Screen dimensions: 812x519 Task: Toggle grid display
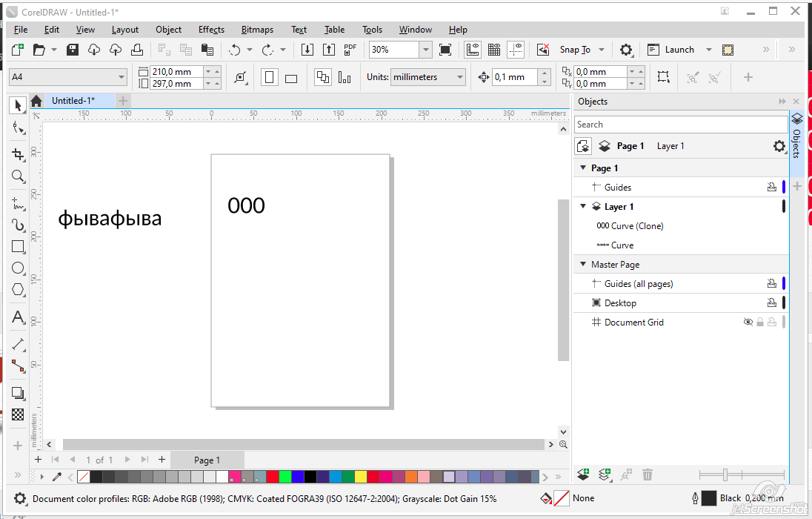[494, 50]
